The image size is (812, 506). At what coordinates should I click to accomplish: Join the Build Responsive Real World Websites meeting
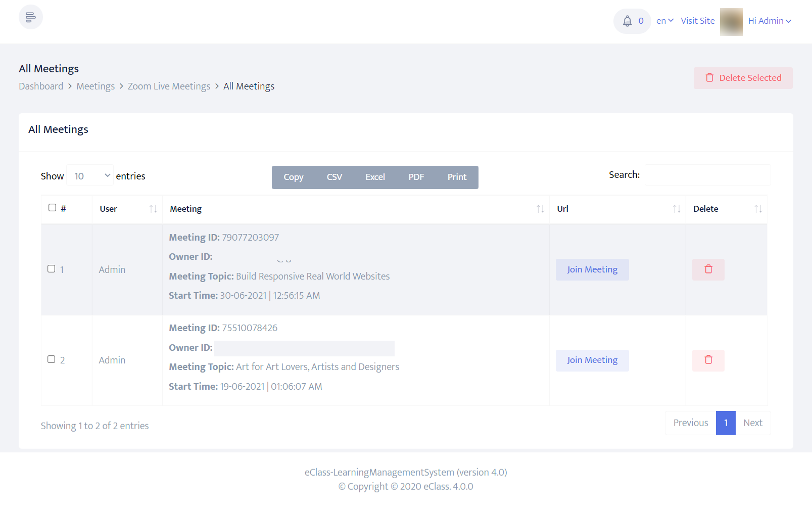[x=592, y=269]
